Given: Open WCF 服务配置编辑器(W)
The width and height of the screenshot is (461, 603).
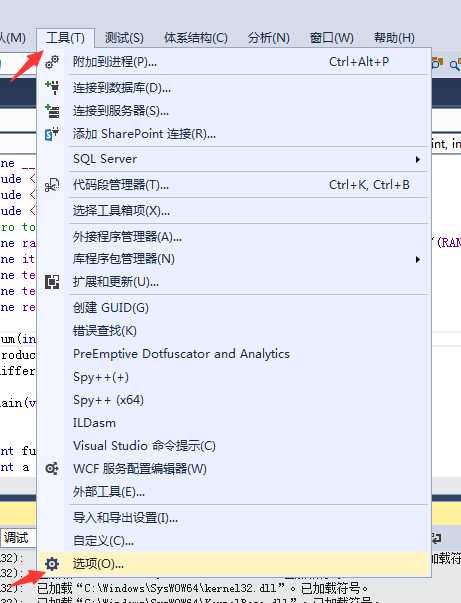Looking at the screenshot, I should point(235,469).
